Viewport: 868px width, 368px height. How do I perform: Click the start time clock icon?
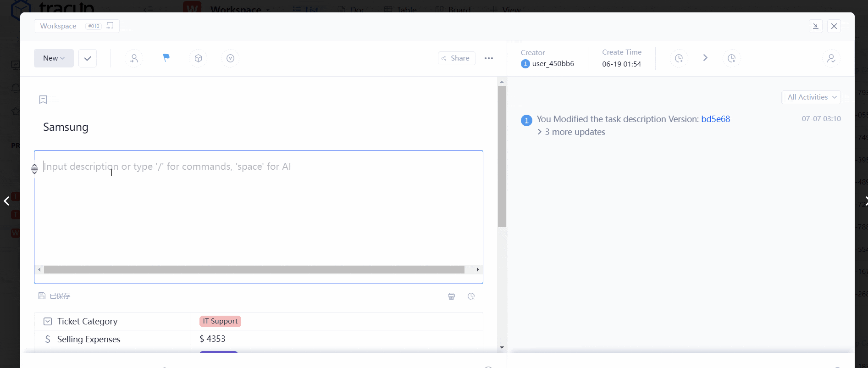[x=679, y=58]
